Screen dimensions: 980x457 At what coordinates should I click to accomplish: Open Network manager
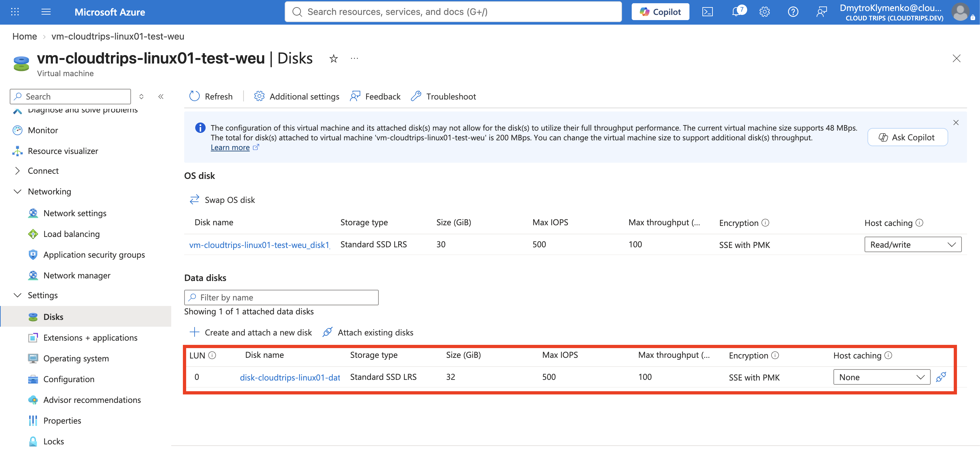coord(77,275)
